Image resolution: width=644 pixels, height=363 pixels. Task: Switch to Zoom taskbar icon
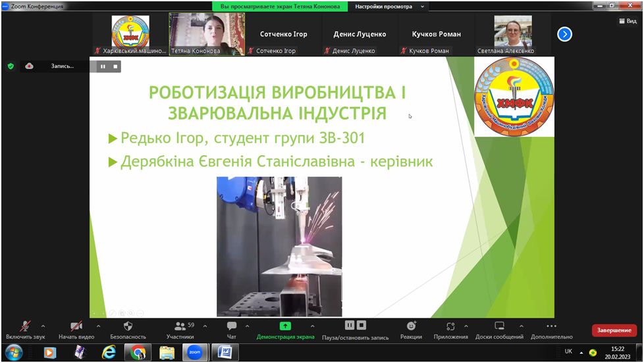pos(195,352)
